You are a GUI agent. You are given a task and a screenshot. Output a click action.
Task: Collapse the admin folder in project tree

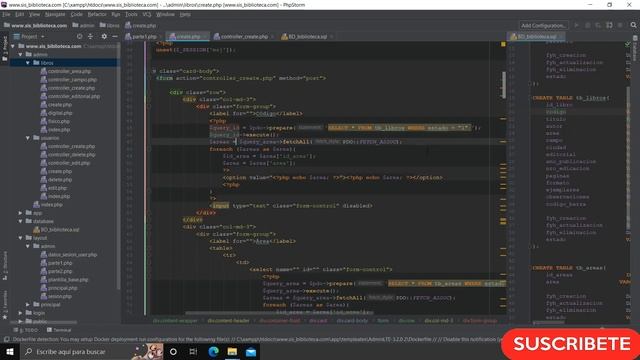click(x=20, y=54)
